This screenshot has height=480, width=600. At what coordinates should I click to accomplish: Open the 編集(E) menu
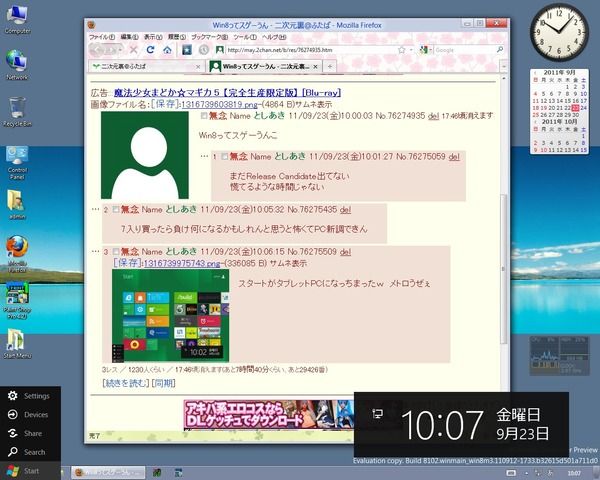[129, 37]
